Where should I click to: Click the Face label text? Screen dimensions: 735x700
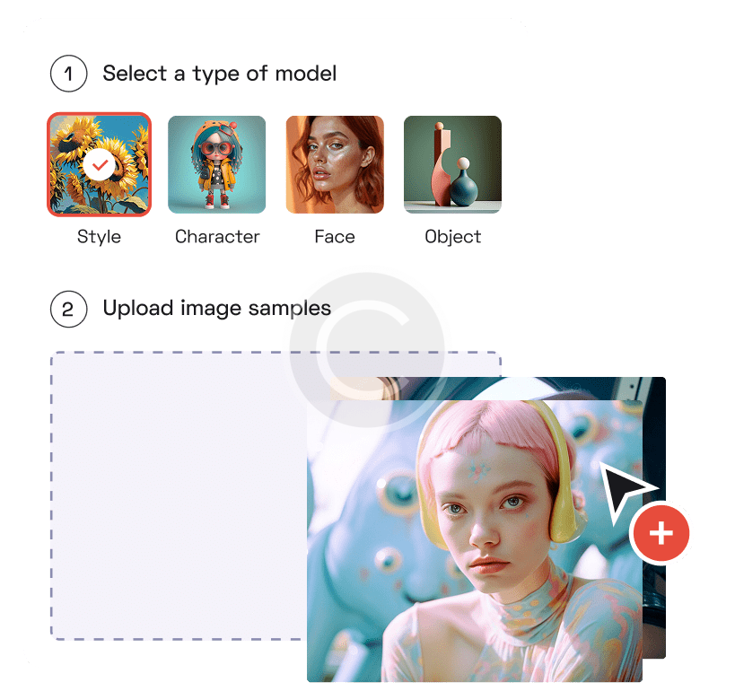pos(335,237)
